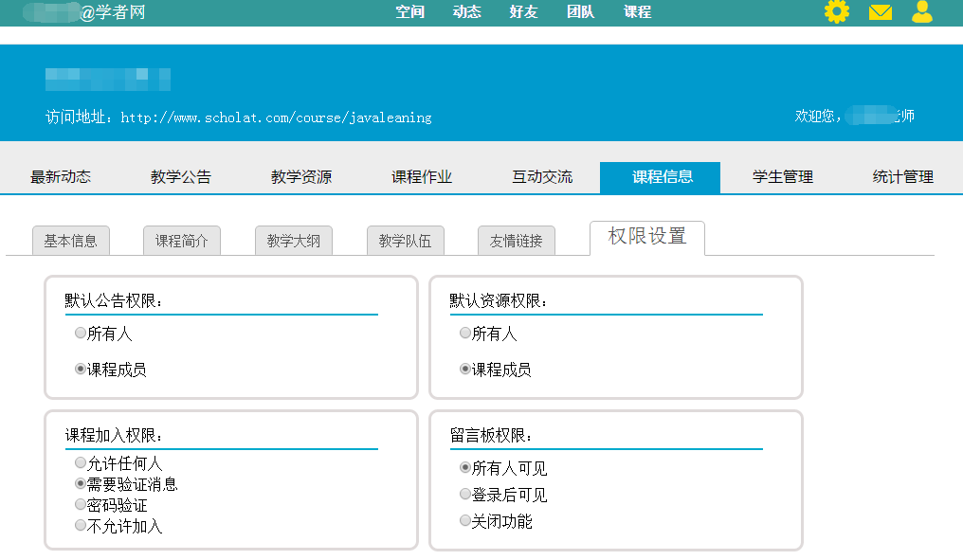Open the mail envelope icon
963x560 pixels.
click(881, 12)
